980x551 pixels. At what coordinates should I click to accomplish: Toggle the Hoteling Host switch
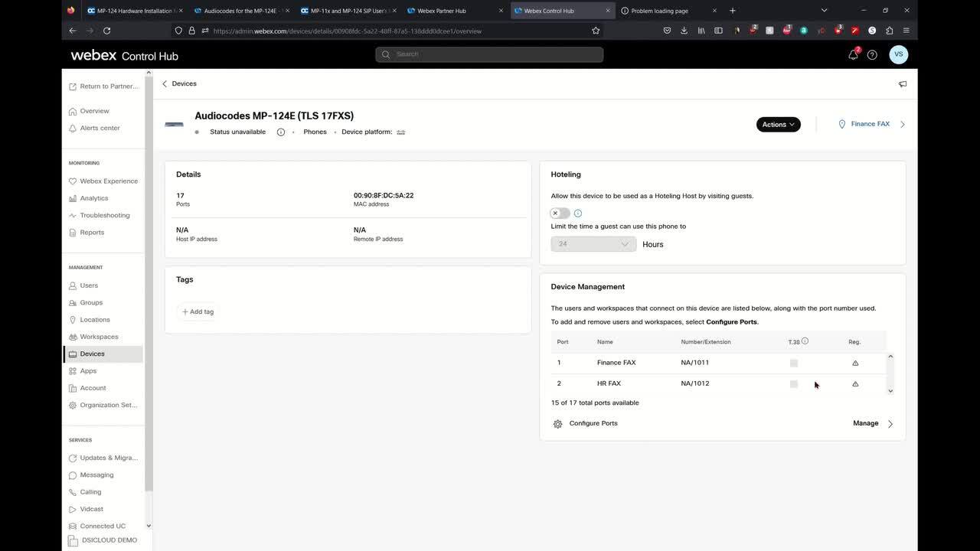coord(560,214)
